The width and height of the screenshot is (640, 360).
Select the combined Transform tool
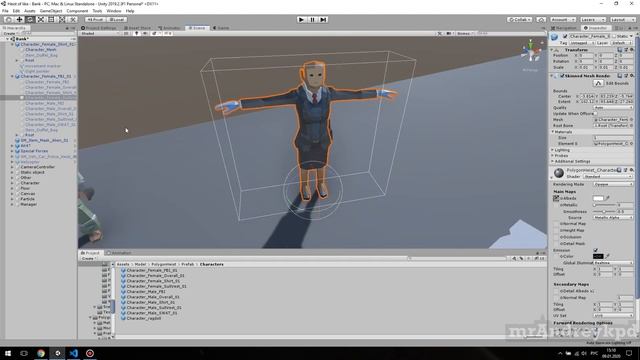point(62,20)
